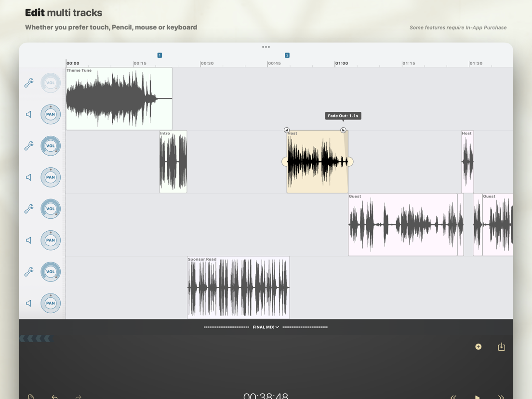Click the add clip plus icon

coord(478,346)
